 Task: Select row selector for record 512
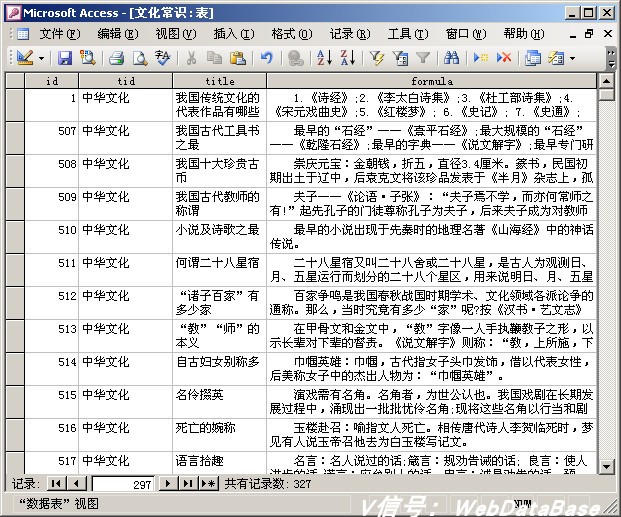point(15,303)
